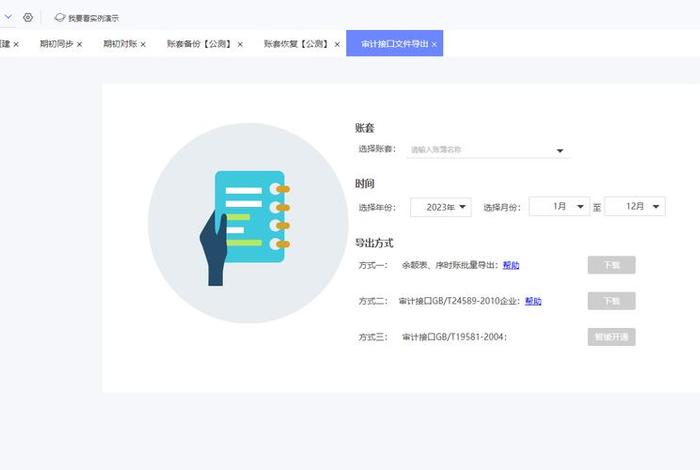Close the 期初对账 tab
The image size is (700, 470).
pyautogui.click(x=143, y=44)
